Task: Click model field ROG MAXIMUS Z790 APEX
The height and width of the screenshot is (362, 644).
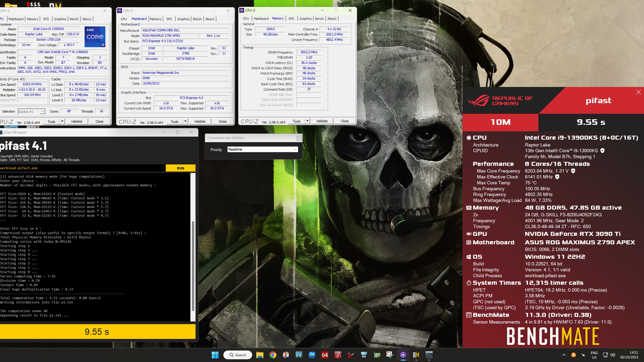Action: [x=169, y=36]
